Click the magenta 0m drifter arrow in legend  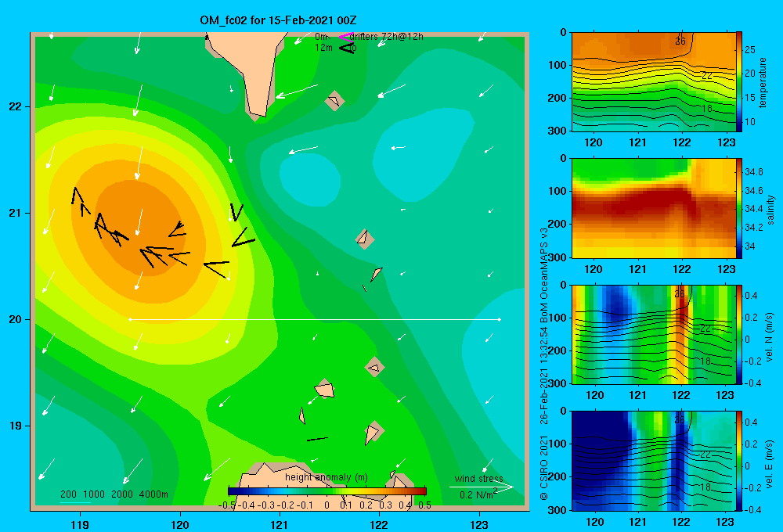tap(346, 37)
